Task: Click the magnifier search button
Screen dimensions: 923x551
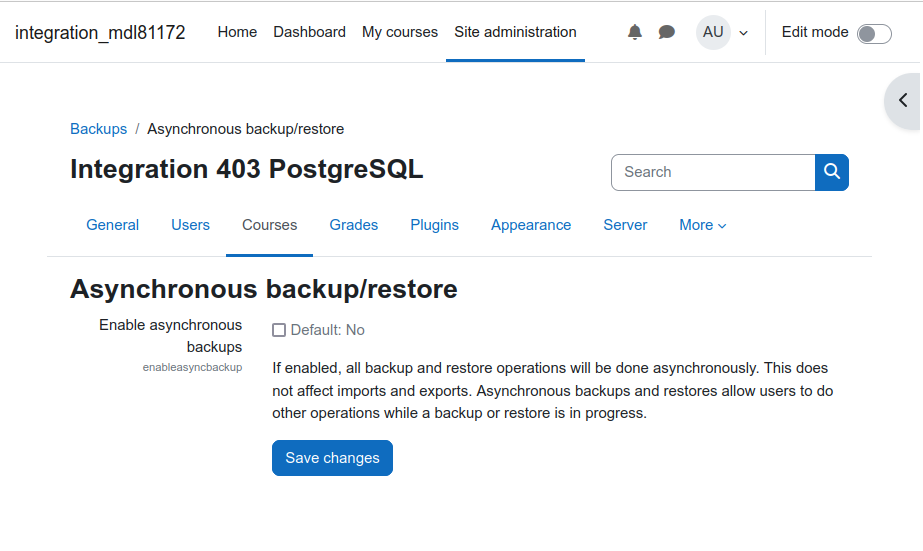Action: (x=832, y=172)
